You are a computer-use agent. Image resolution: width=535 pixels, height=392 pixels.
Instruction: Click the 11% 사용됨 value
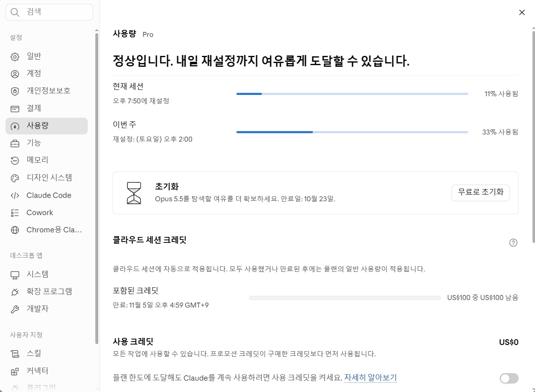(501, 94)
